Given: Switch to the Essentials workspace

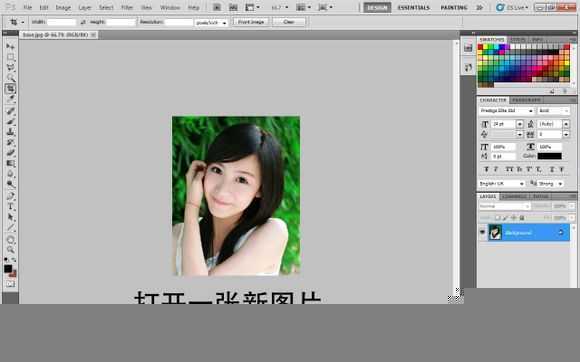Looking at the screenshot, I should pyautogui.click(x=414, y=7).
